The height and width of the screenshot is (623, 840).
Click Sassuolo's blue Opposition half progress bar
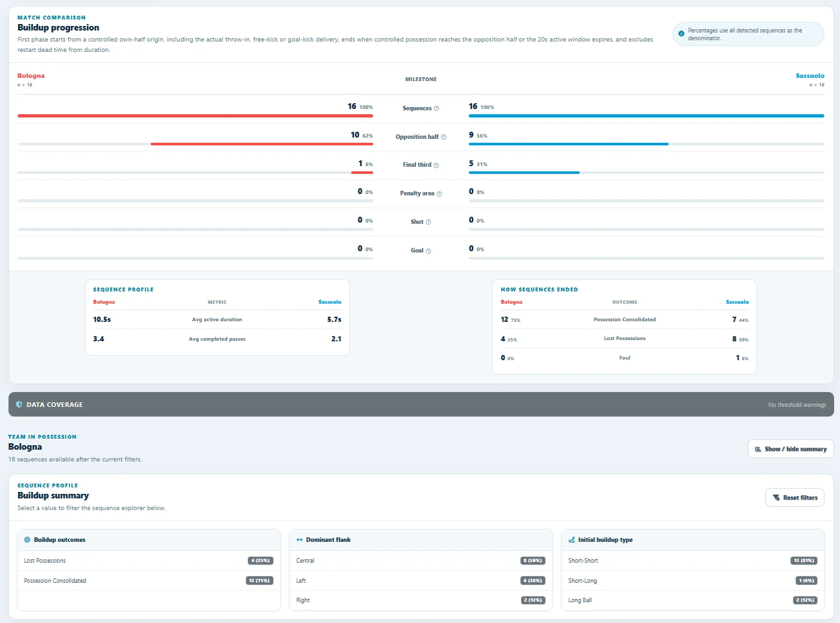coord(569,144)
